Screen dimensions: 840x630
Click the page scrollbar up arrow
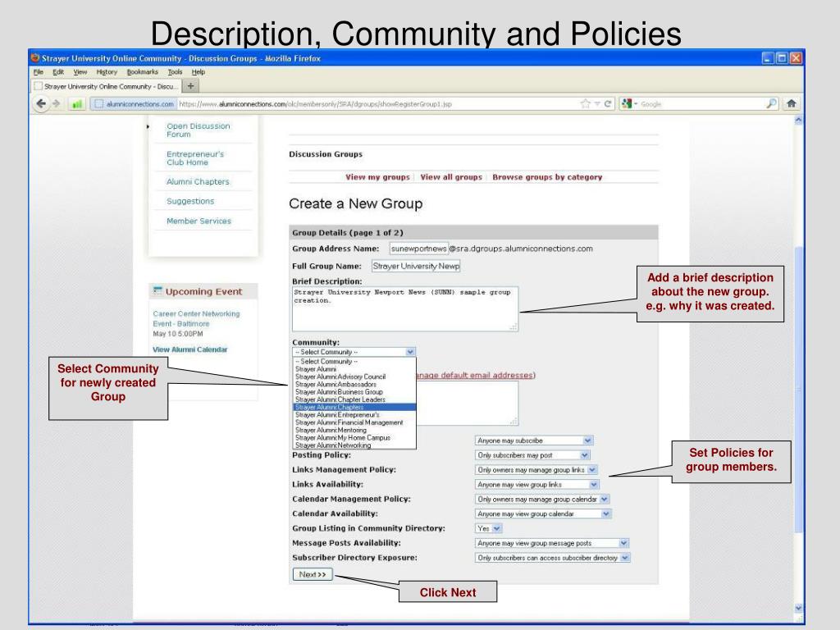point(798,120)
